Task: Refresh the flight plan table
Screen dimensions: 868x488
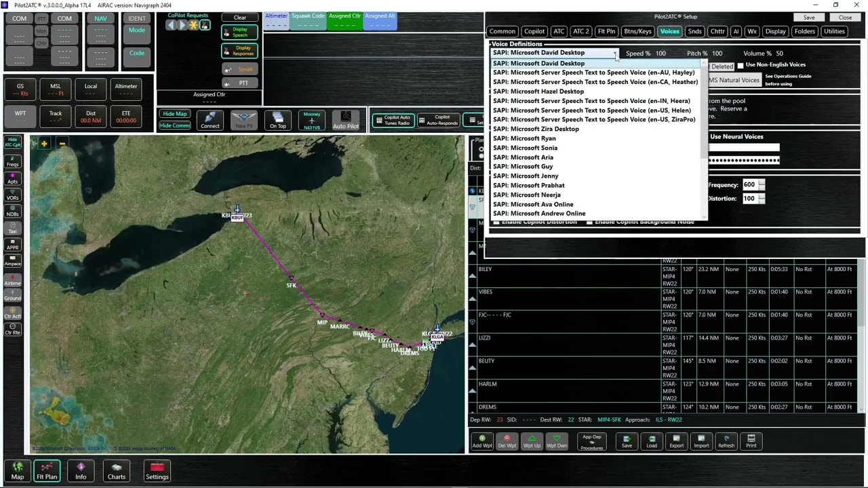Action: [x=726, y=441]
